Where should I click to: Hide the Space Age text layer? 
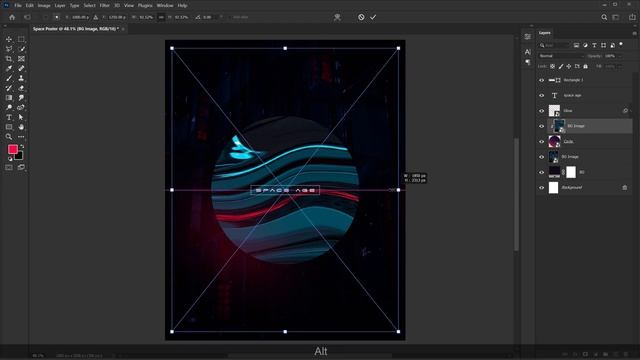pyautogui.click(x=542, y=96)
